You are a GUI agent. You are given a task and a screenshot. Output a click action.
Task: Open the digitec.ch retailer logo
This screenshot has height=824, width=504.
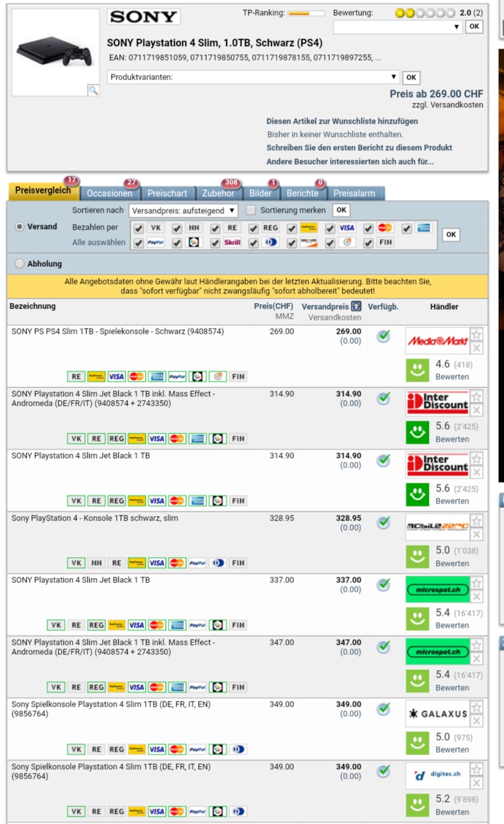tap(437, 776)
